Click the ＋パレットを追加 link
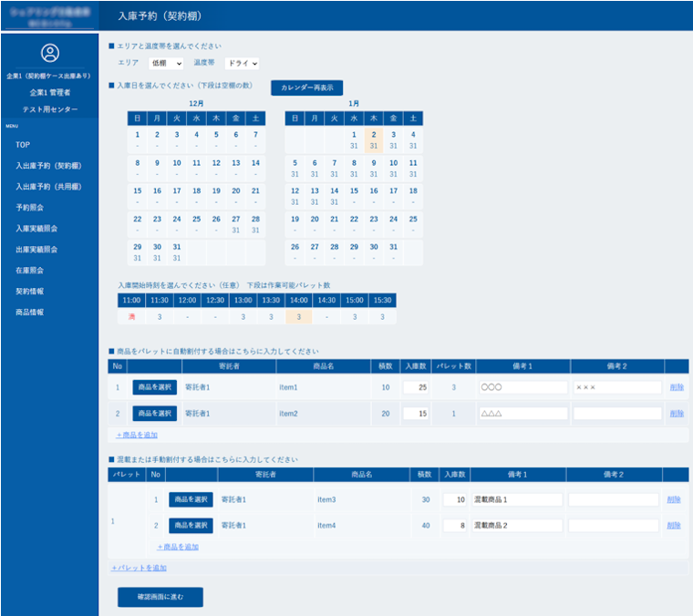The height and width of the screenshot is (616, 693). click(139, 568)
